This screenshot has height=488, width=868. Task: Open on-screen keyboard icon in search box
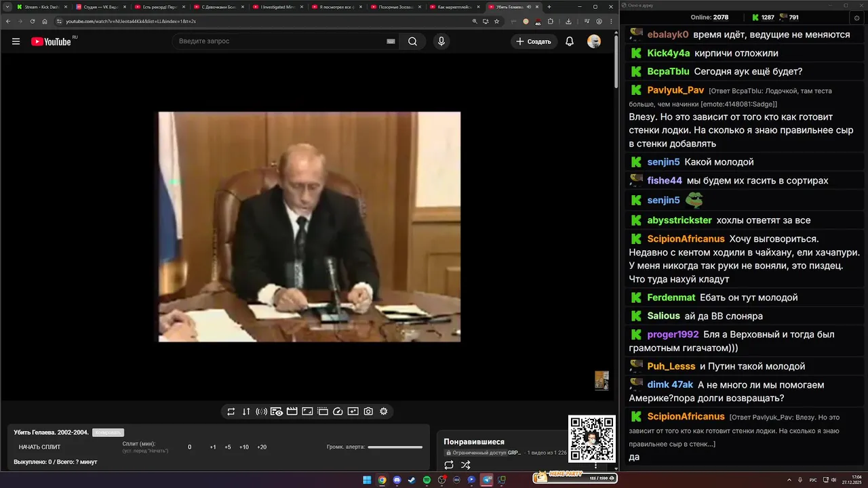point(391,41)
